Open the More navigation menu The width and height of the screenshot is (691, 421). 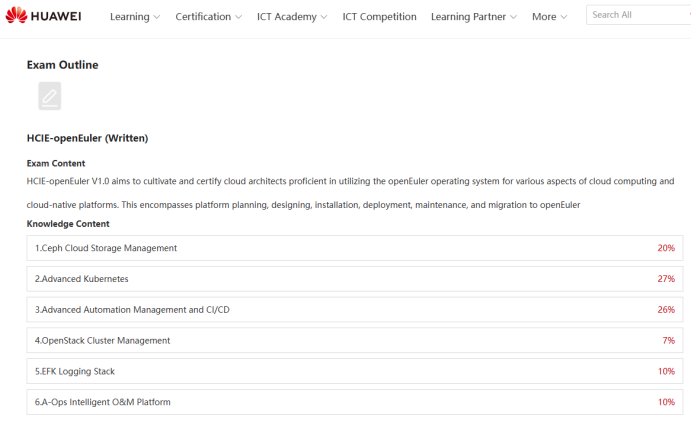coord(549,17)
